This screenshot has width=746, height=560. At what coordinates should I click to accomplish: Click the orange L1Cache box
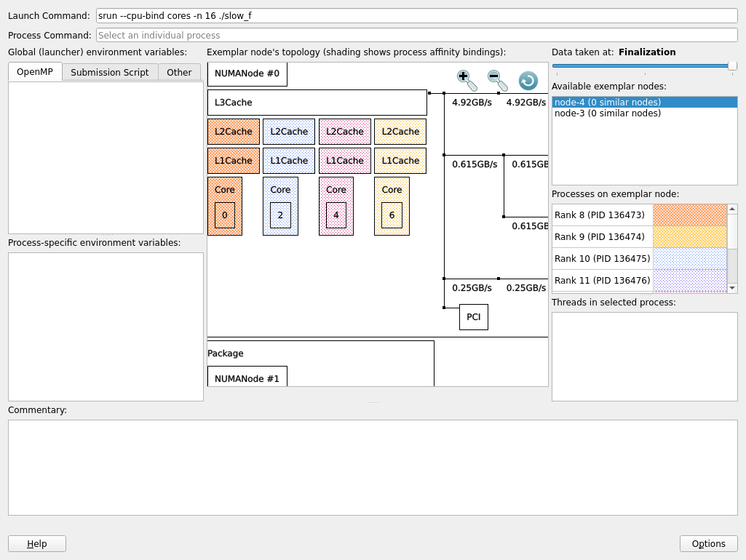(x=234, y=161)
